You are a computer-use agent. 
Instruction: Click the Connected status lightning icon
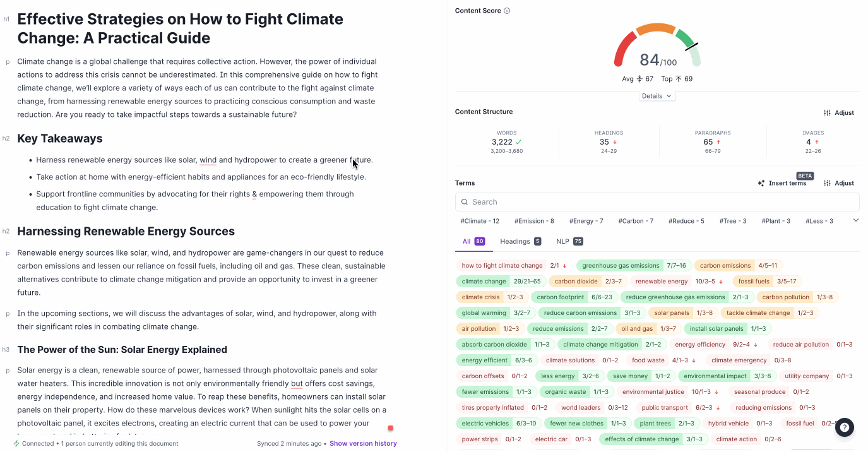tap(16, 444)
